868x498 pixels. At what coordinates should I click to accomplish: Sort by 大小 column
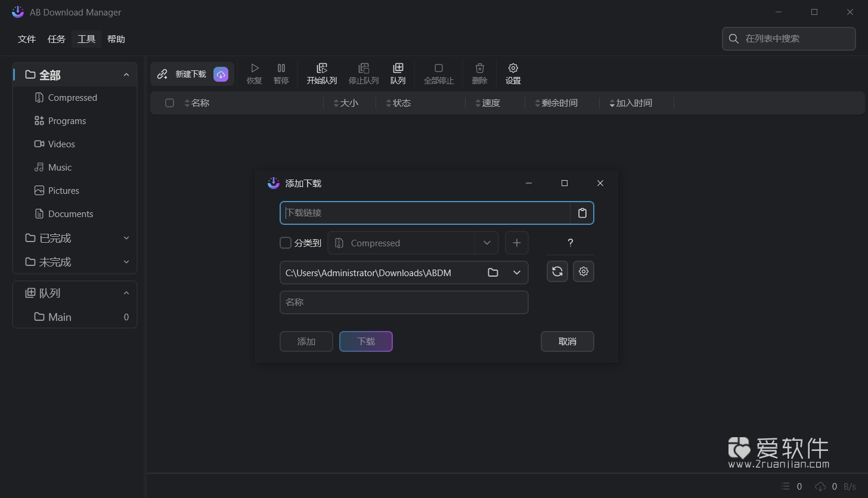[x=346, y=103]
